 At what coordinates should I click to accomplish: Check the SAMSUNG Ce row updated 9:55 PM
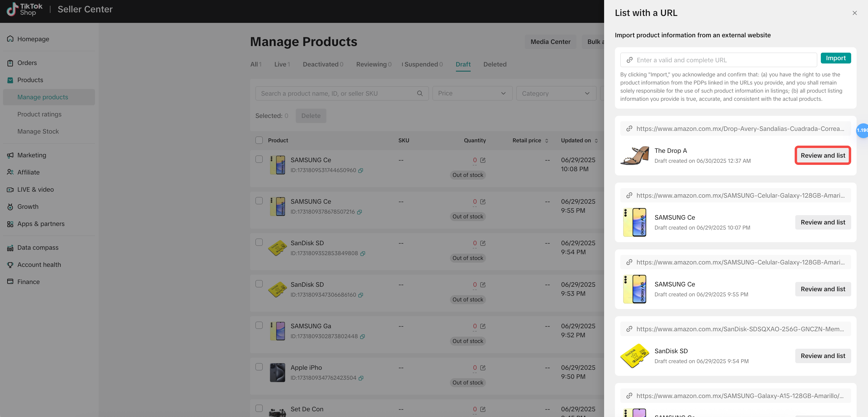(259, 201)
